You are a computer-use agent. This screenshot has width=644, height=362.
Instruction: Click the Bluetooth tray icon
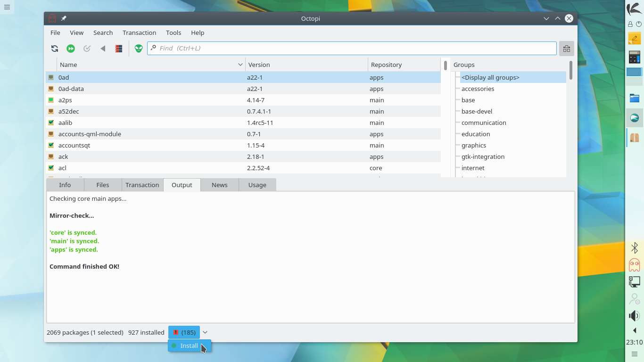pyautogui.click(x=635, y=247)
